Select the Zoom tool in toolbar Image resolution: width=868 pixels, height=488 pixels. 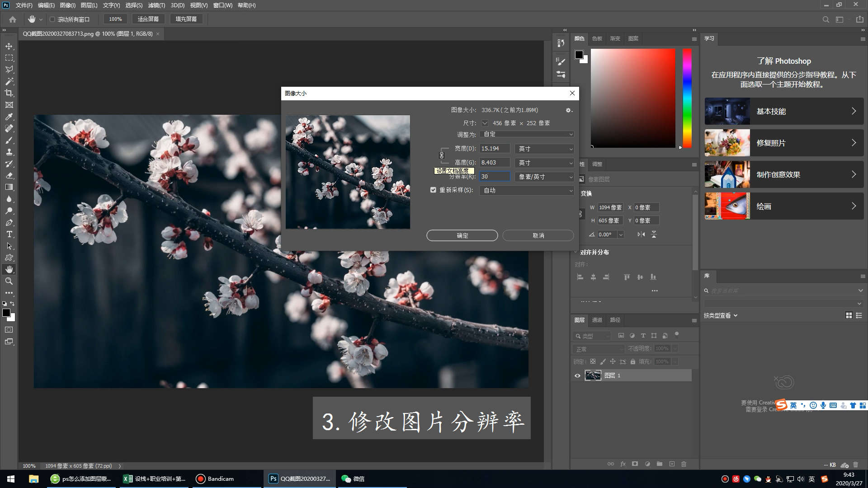click(9, 281)
